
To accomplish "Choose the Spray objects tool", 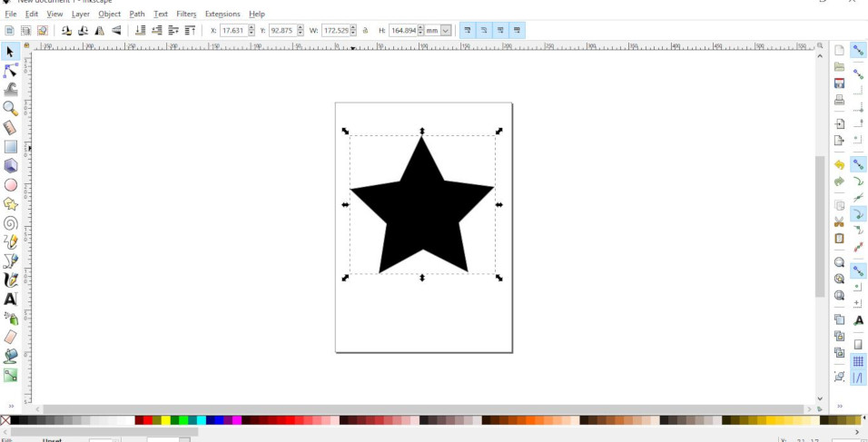I will [10, 318].
